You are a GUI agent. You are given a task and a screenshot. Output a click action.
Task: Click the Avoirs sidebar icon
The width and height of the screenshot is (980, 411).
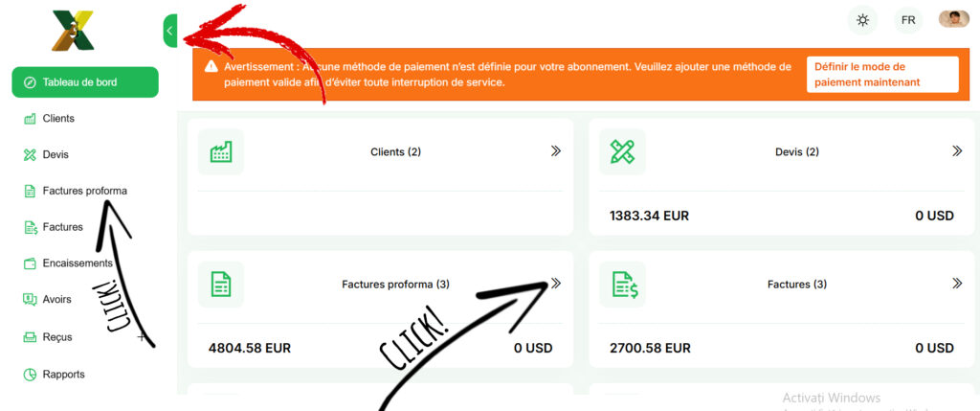pos(30,300)
